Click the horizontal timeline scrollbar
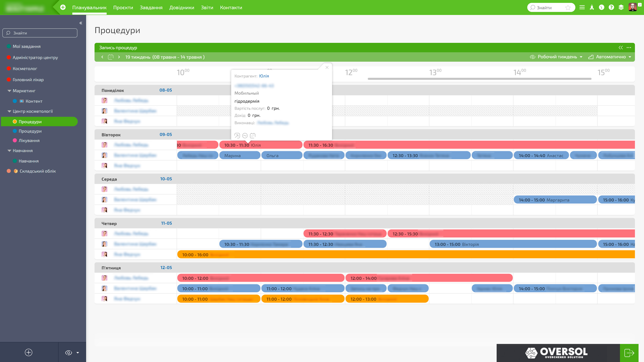The width and height of the screenshot is (644, 362). 480,79
